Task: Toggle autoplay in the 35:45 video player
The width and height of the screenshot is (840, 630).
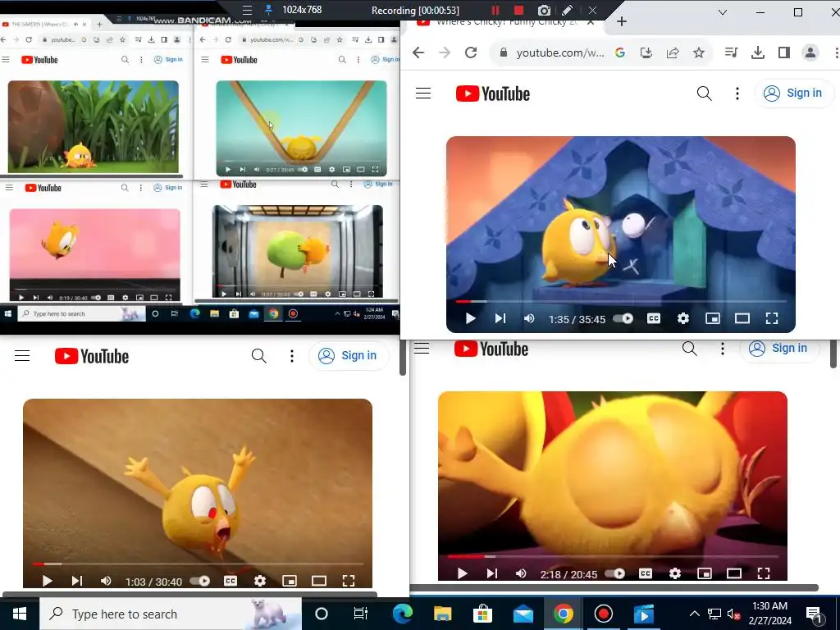Action: click(x=623, y=319)
